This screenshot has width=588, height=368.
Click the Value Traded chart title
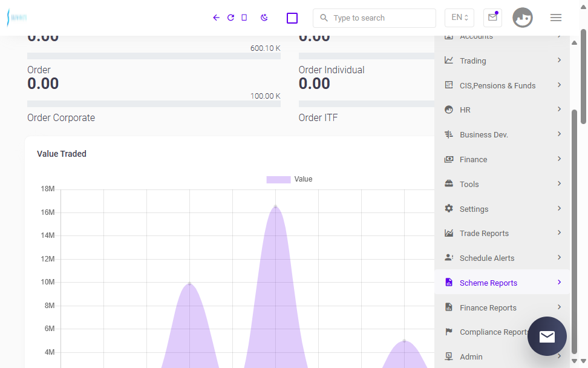point(62,154)
